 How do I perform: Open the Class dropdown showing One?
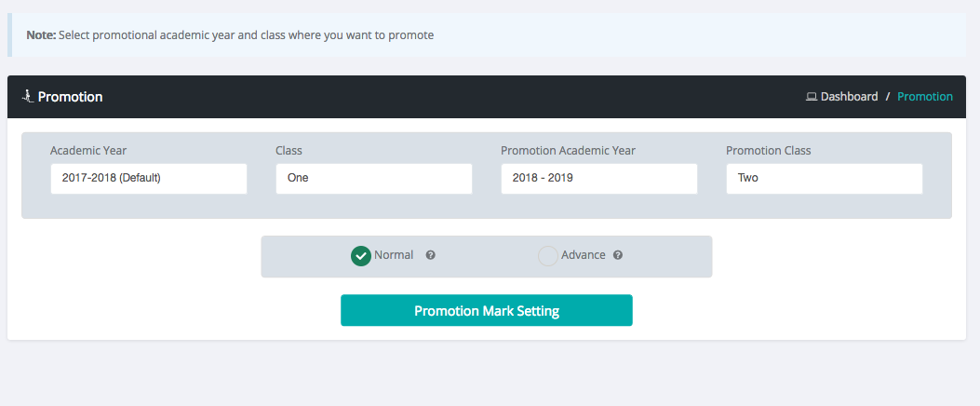(374, 179)
